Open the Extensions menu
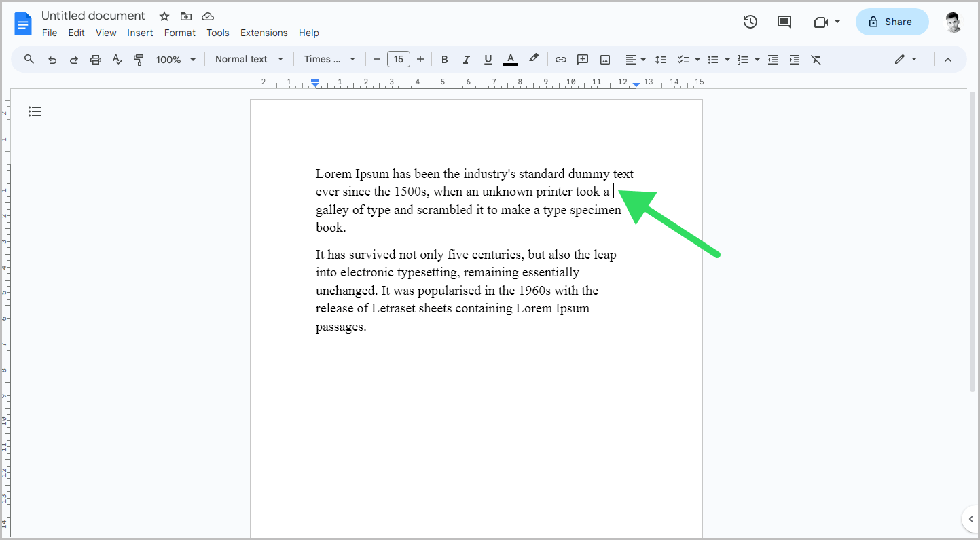Viewport: 980px width, 540px height. click(x=264, y=32)
